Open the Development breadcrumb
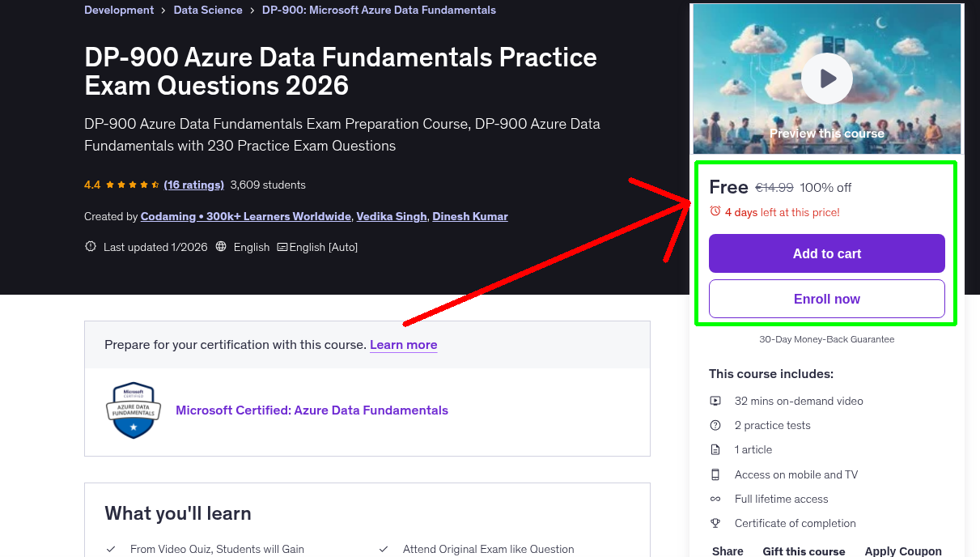The height and width of the screenshot is (557, 980). pyautogui.click(x=118, y=10)
